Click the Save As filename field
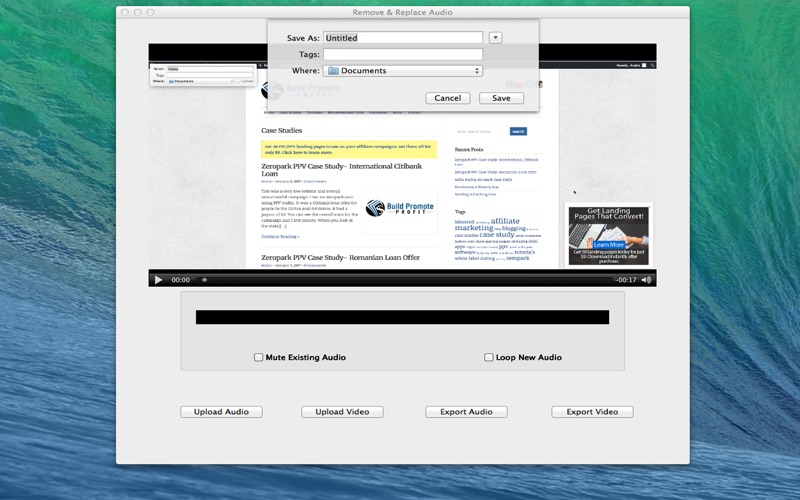The height and width of the screenshot is (500, 800). tap(403, 38)
